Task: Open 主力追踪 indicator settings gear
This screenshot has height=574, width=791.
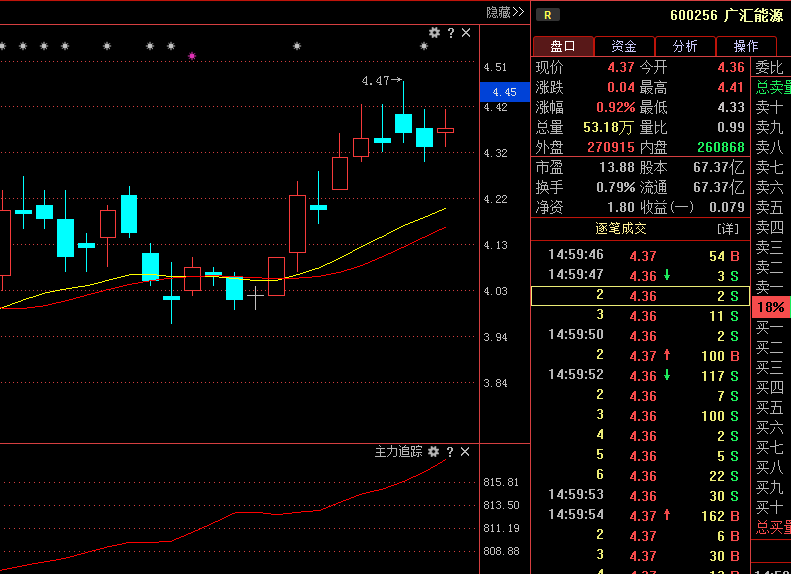Action: click(434, 452)
